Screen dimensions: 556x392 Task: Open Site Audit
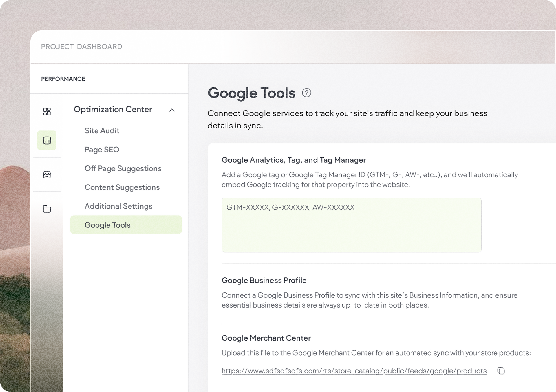click(102, 130)
